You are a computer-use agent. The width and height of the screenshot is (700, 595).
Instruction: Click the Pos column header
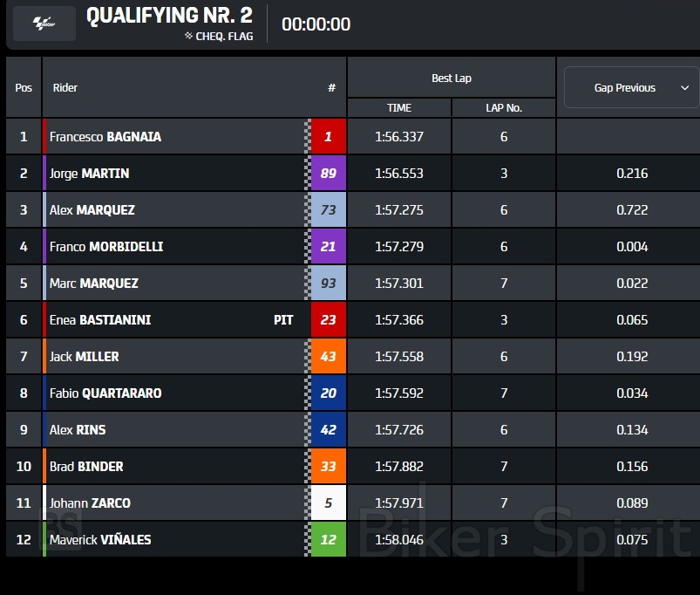pyautogui.click(x=24, y=88)
